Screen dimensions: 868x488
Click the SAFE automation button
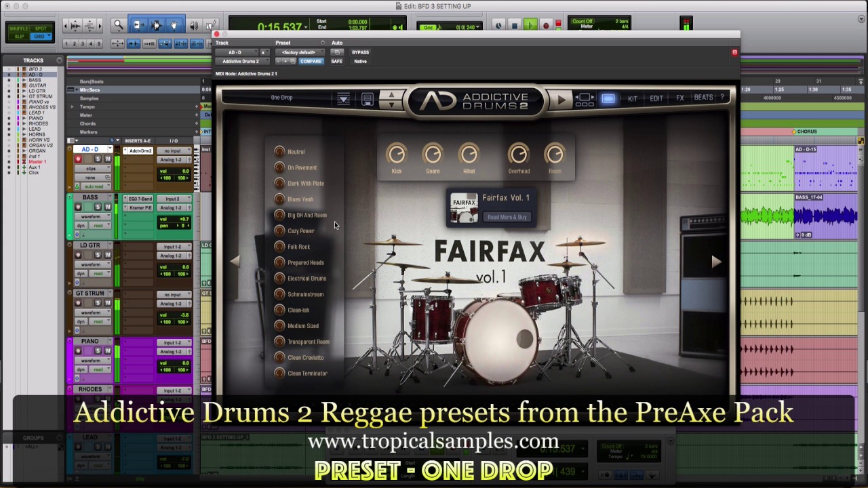coord(336,61)
